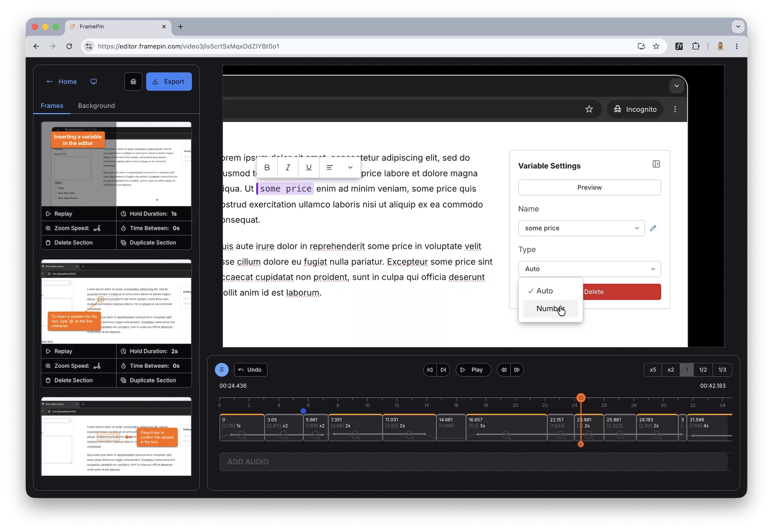Expand the chevron at recorded window top right
The height and width of the screenshot is (532, 773).
(x=677, y=86)
